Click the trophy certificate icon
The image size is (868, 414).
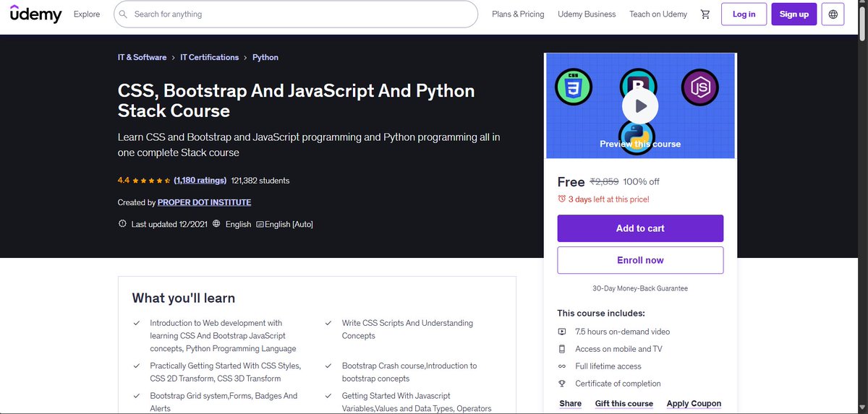(x=562, y=384)
